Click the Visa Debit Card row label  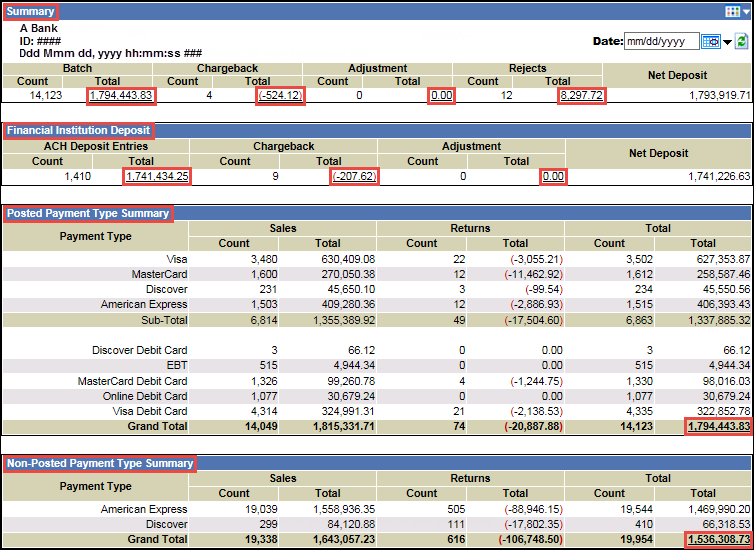149,412
